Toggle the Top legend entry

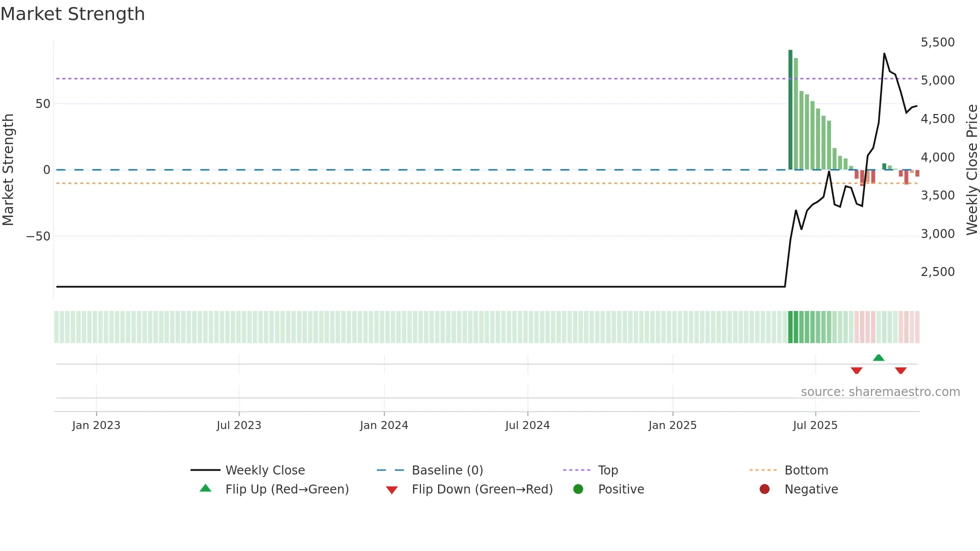point(590,470)
